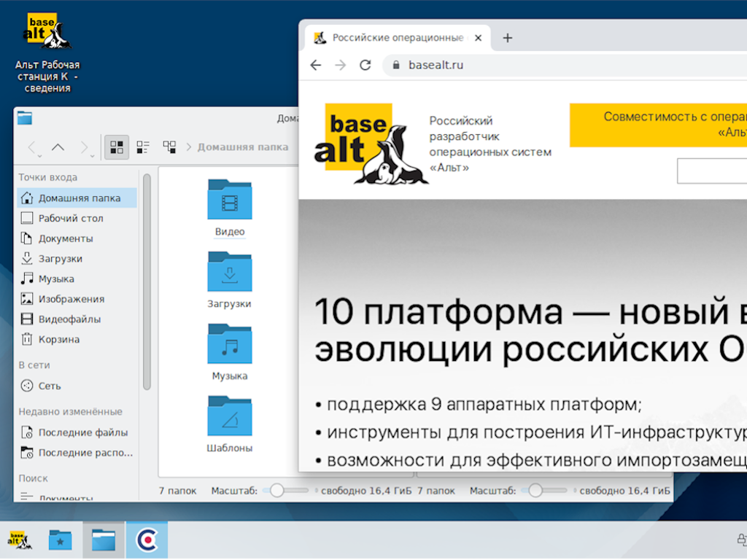The width and height of the screenshot is (747, 560).
Task: Go back in Dolphin file manager
Action: [33, 147]
